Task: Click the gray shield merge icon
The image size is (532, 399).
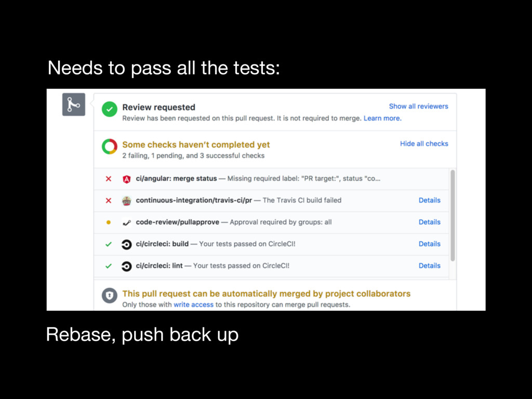Action: (109, 296)
